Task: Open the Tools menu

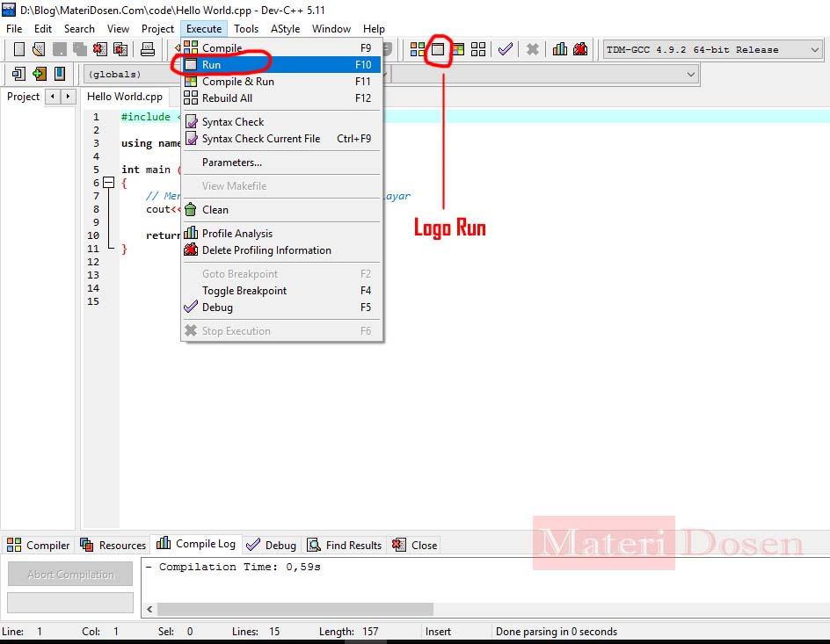Action: coord(246,28)
